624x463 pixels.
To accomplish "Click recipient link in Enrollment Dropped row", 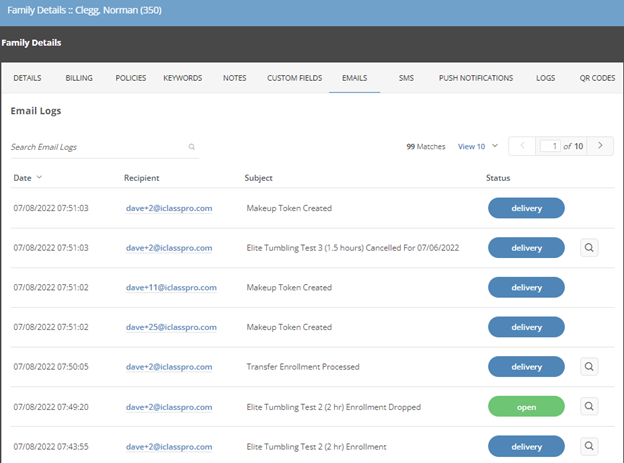I will [169, 407].
